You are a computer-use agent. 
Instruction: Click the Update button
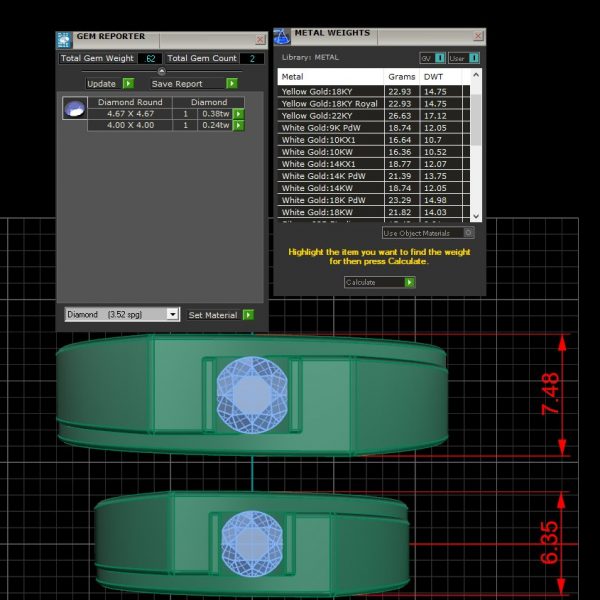[x=110, y=83]
